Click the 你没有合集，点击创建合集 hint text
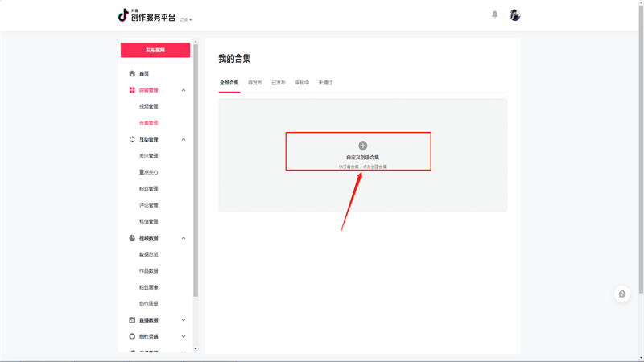This screenshot has height=362, width=644. pos(363,167)
